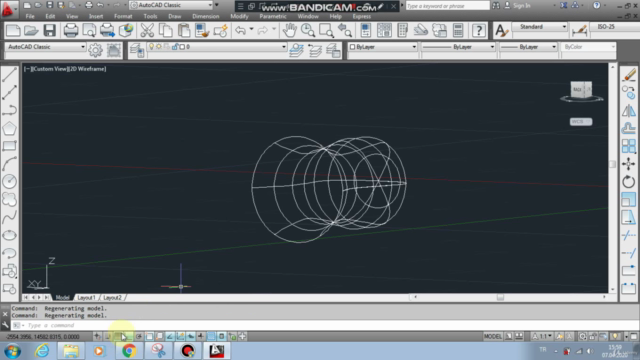Click Zoom Previous icon
640x360 pixels.
pos(345,31)
